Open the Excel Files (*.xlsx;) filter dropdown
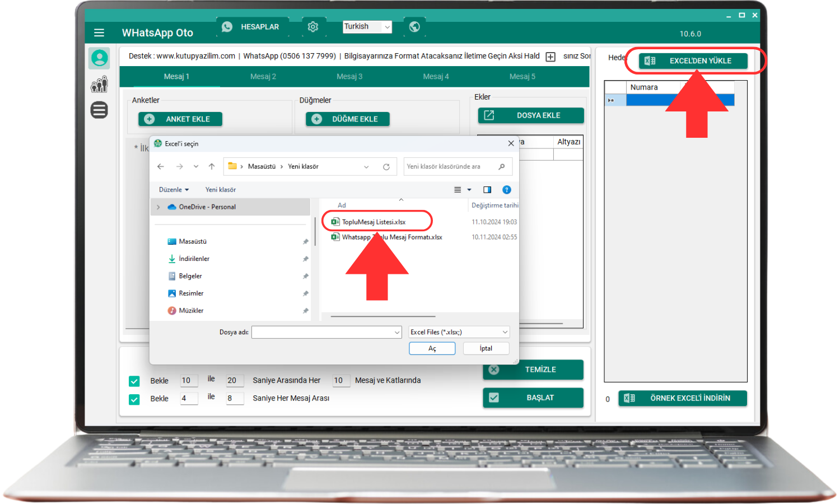The image size is (840, 504). (459, 332)
